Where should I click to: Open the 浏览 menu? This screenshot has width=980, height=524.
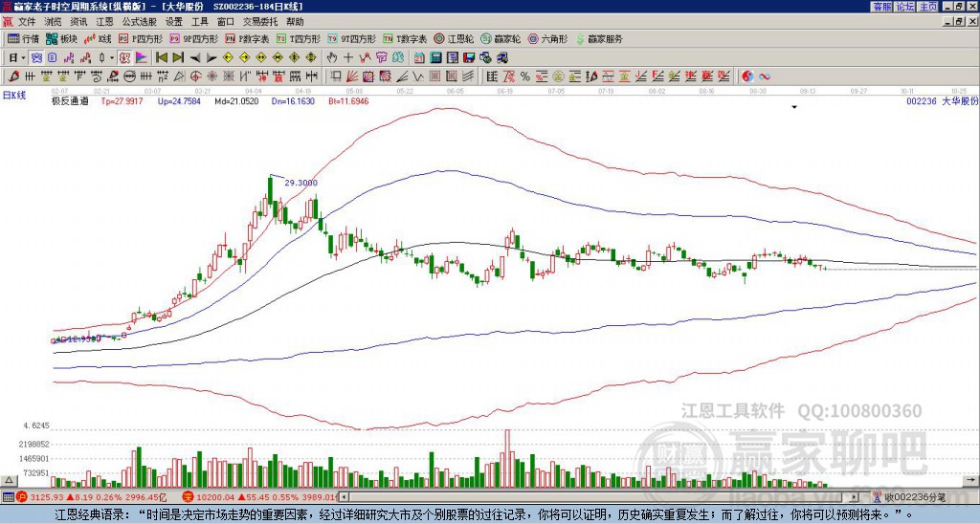pyautogui.click(x=54, y=22)
